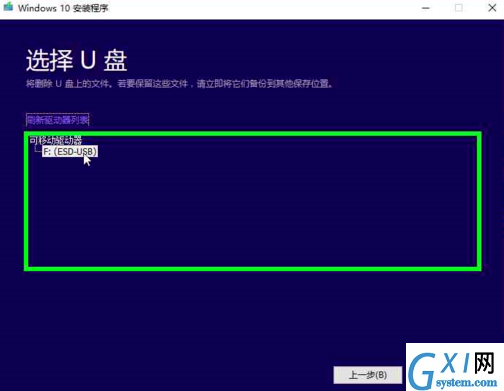Screen dimensions: 504x391
Task: Minimize the Windows 10 setup window
Action: coord(426,8)
